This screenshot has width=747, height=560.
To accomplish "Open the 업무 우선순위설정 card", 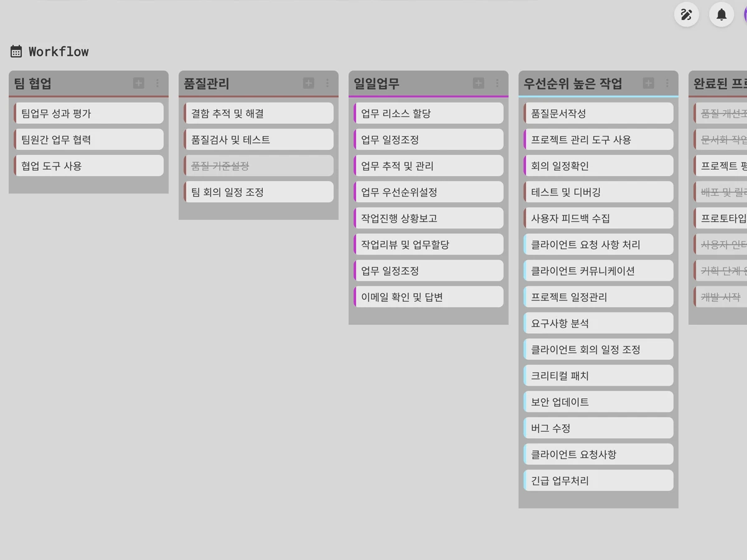I will (x=428, y=192).
